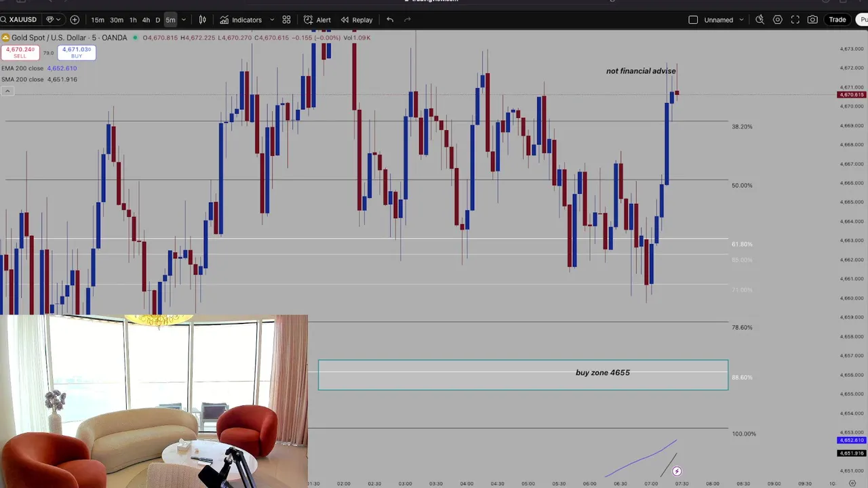Take a chart snapshot with camera icon
868x488 pixels.
click(812, 20)
